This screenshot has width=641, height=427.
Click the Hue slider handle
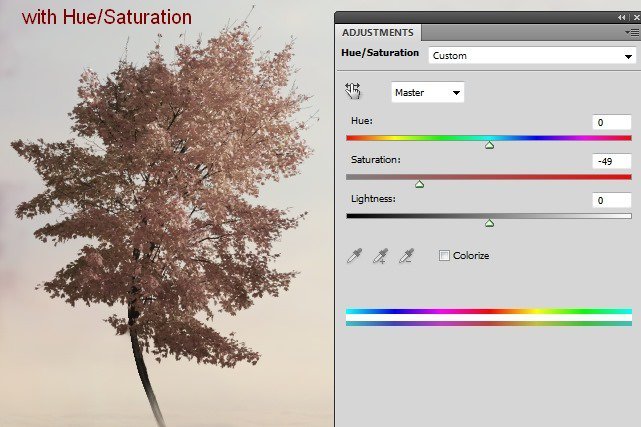(x=489, y=146)
